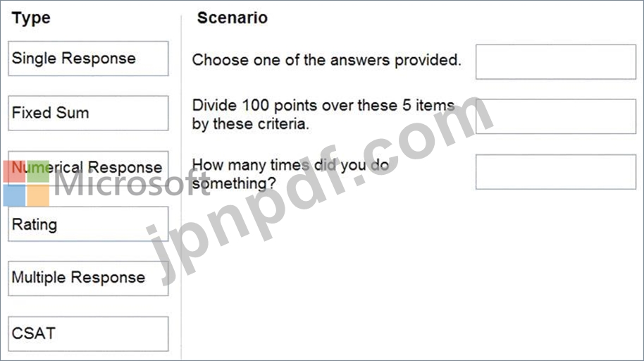Click the text 'Choose one of the answers provided.'
The image size is (644, 361).
326,60
